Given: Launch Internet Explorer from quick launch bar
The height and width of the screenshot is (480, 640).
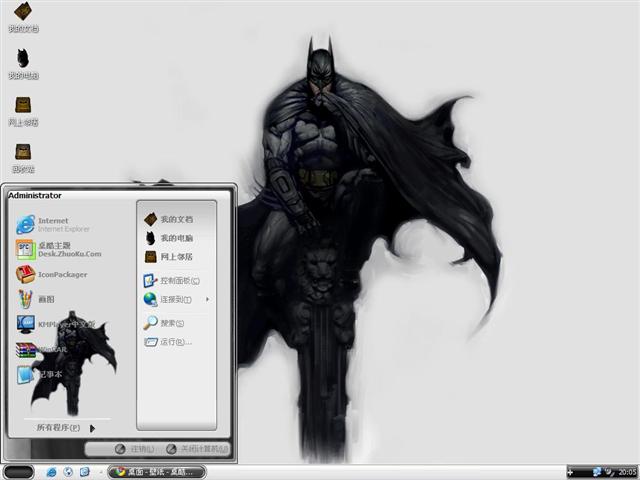Looking at the screenshot, I should tap(51, 472).
